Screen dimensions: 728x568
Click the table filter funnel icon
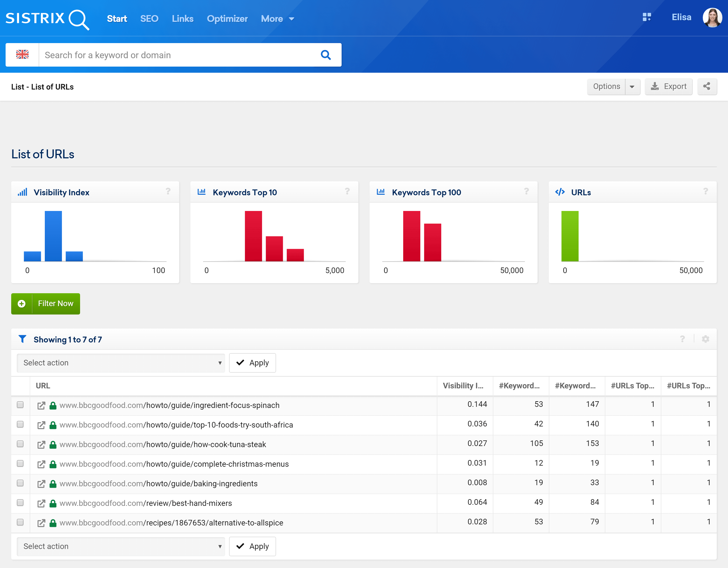coord(22,339)
